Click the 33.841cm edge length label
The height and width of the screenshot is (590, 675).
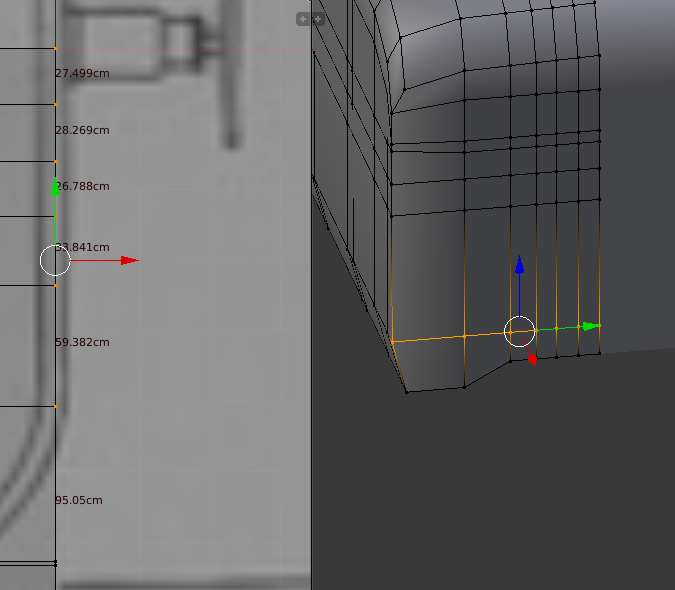tap(82, 247)
